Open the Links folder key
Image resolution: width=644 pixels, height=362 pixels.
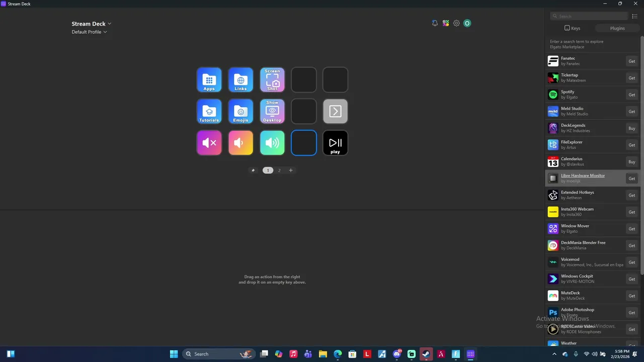(x=240, y=80)
